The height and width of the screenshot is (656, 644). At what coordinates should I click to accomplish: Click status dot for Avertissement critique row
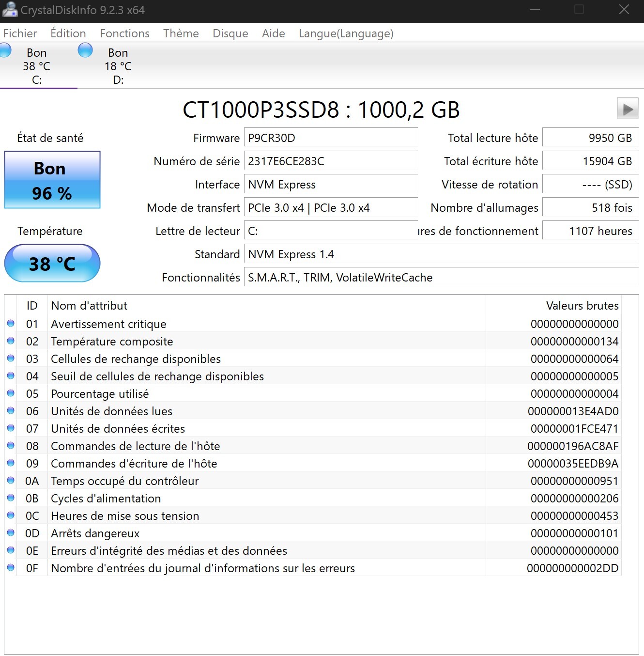[x=11, y=323]
